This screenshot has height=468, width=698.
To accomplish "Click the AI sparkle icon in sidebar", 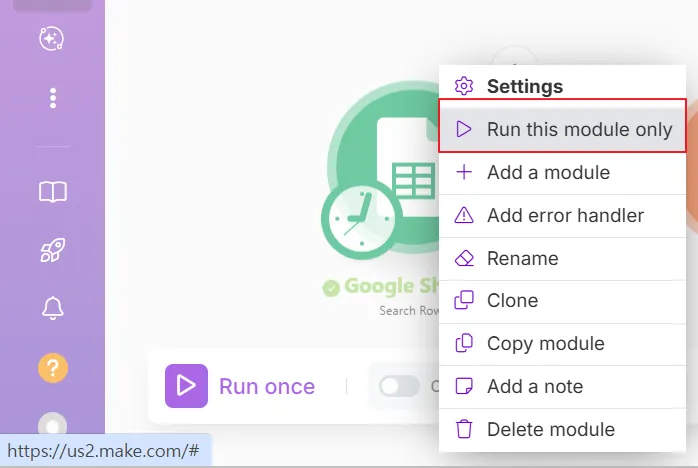I will coord(52,39).
